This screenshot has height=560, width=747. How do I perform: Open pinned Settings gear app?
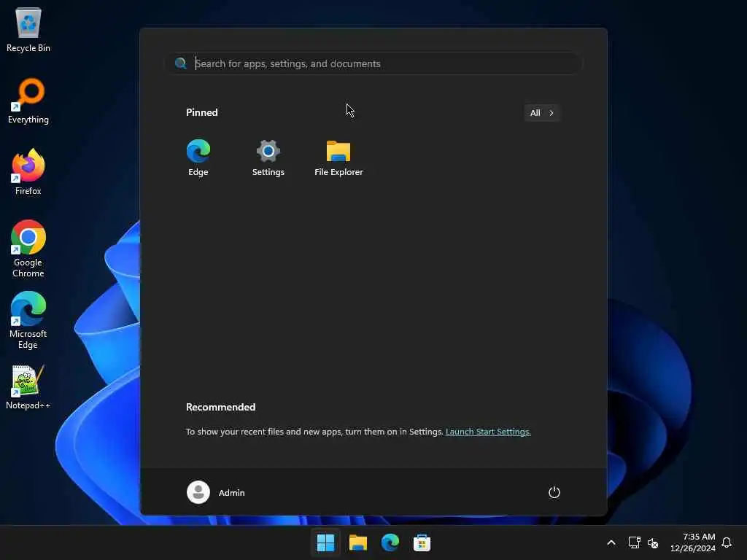pyautogui.click(x=268, y=158)
